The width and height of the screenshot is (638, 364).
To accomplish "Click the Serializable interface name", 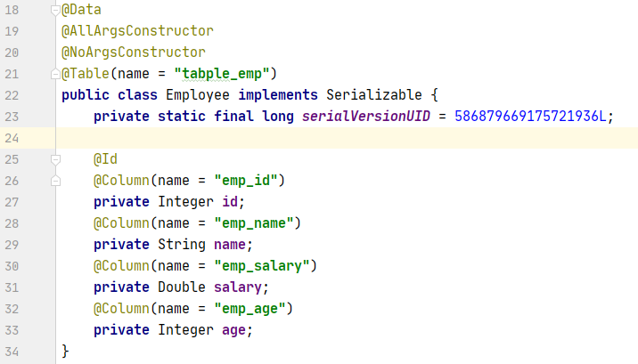I will 374,95.
